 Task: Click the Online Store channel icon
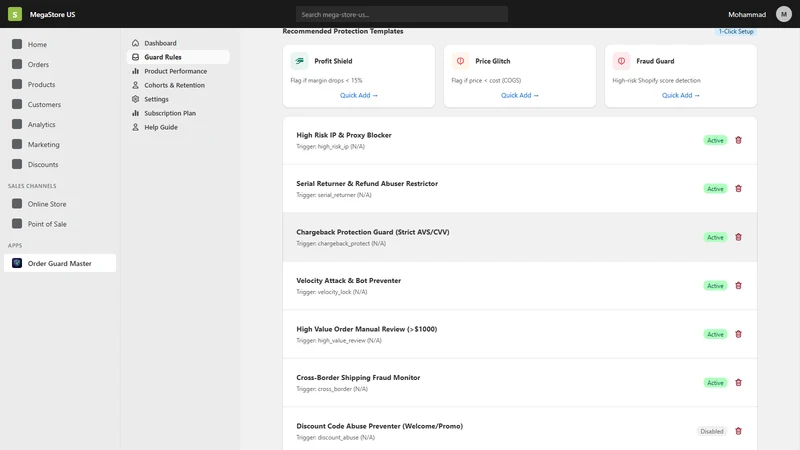click(x=17, y=204)
